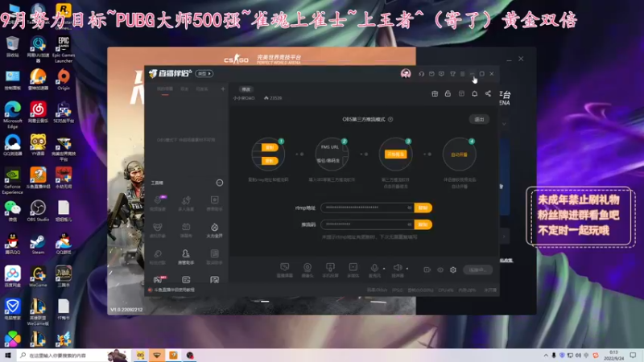Add a new scene with the plus button
644x362 pixels.
(223, 88)
